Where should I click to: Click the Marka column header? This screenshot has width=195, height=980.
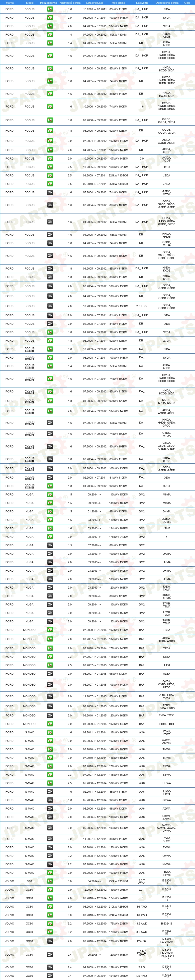coord(9,3)
